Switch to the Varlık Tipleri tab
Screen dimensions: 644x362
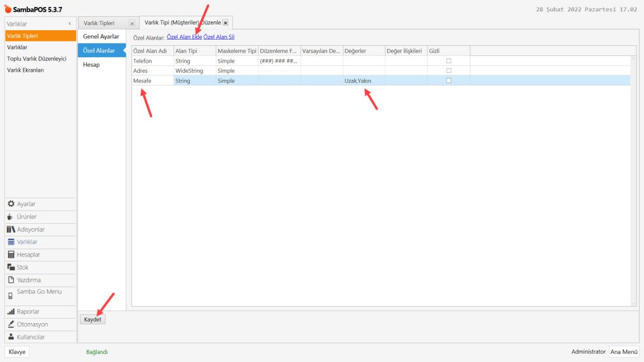(x=99, y=23)
